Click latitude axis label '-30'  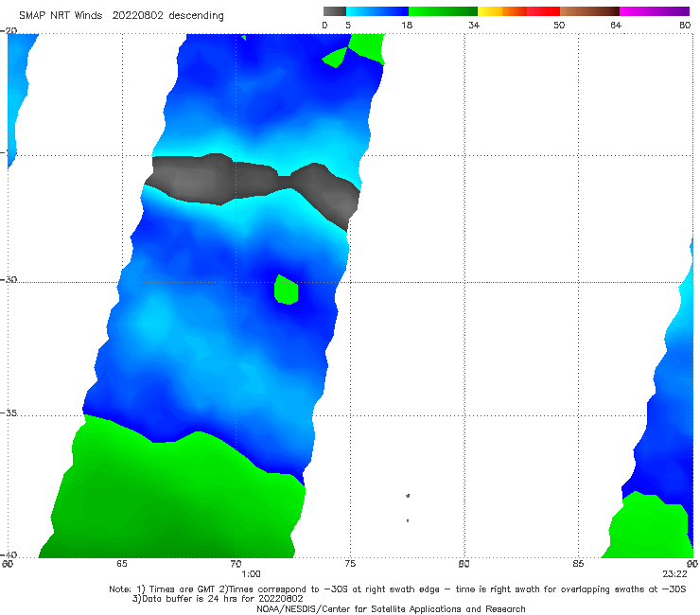(x=9, y=279)
